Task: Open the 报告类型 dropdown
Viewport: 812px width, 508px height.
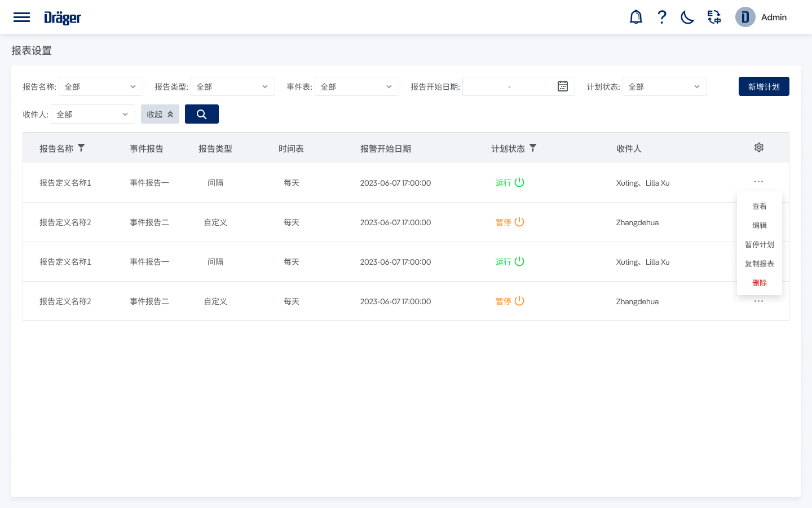Action: (x=232, y=86)
